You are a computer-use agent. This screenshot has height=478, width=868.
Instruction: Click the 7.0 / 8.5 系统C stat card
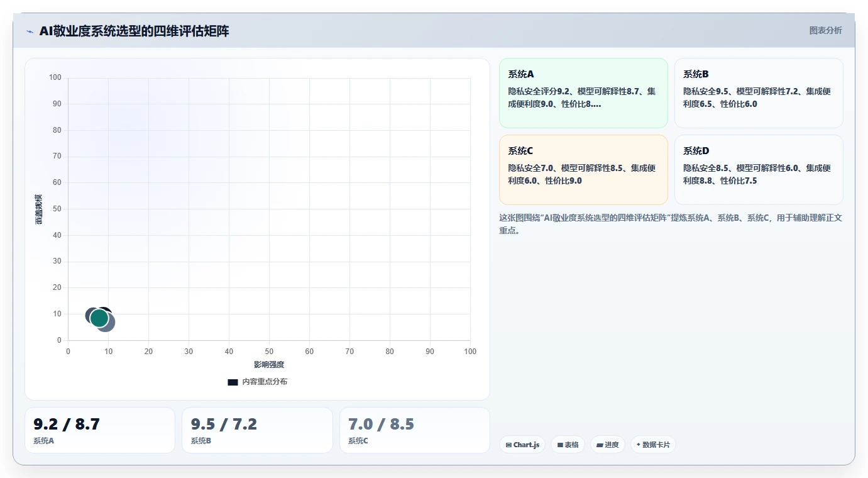click(415, 430)
